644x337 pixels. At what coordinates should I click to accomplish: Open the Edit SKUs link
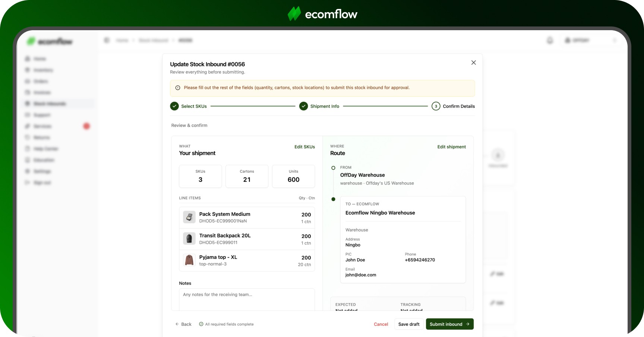pos(304,147)
